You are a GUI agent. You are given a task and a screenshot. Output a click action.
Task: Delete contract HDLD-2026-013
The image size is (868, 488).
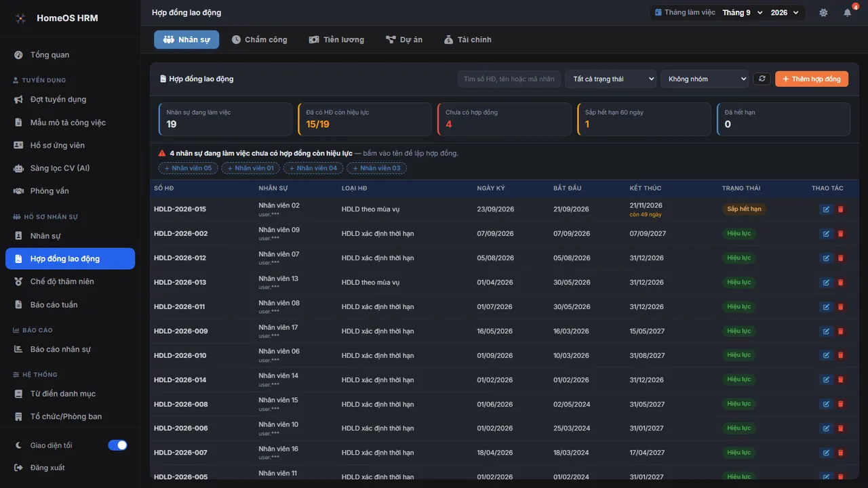coord(841,283)
